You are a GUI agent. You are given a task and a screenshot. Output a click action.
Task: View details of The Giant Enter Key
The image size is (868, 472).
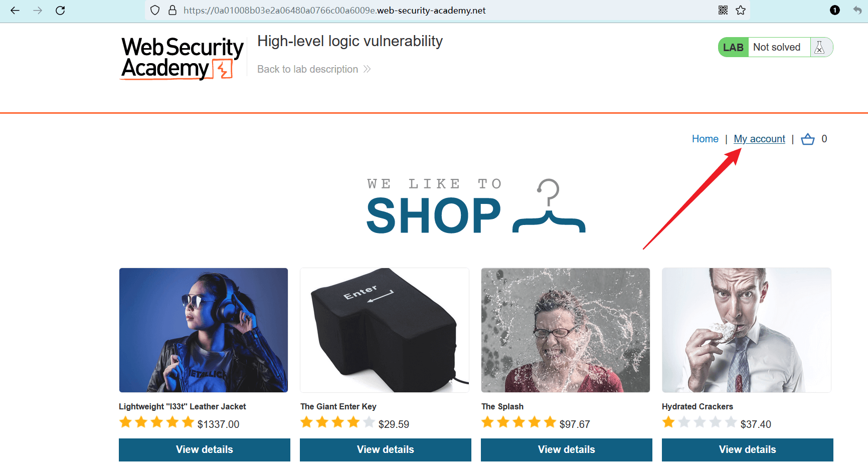pos(386,449)
